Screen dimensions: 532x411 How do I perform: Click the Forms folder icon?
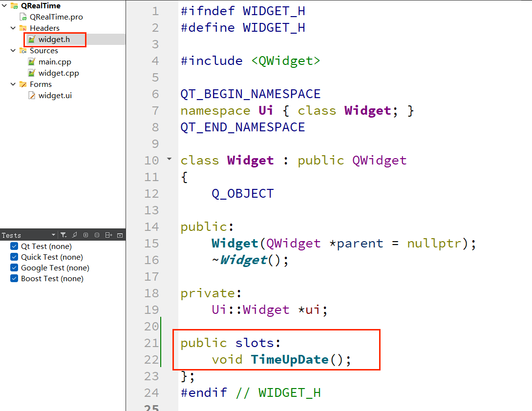tap(23, 84)
